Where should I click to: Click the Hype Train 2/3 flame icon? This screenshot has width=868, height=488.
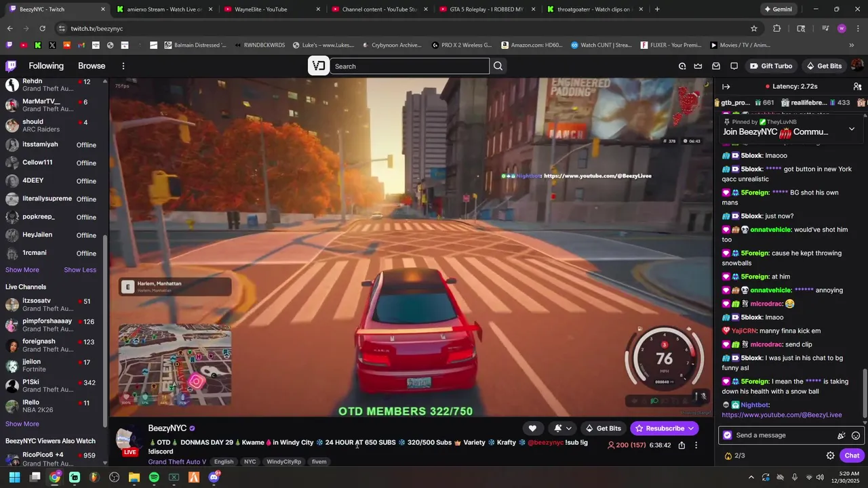point(728,455)
